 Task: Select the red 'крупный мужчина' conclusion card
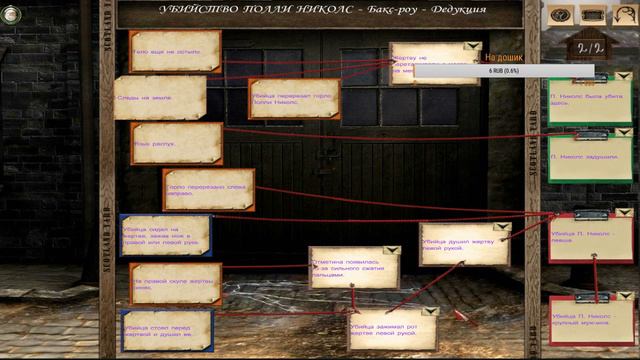[592, 321]
